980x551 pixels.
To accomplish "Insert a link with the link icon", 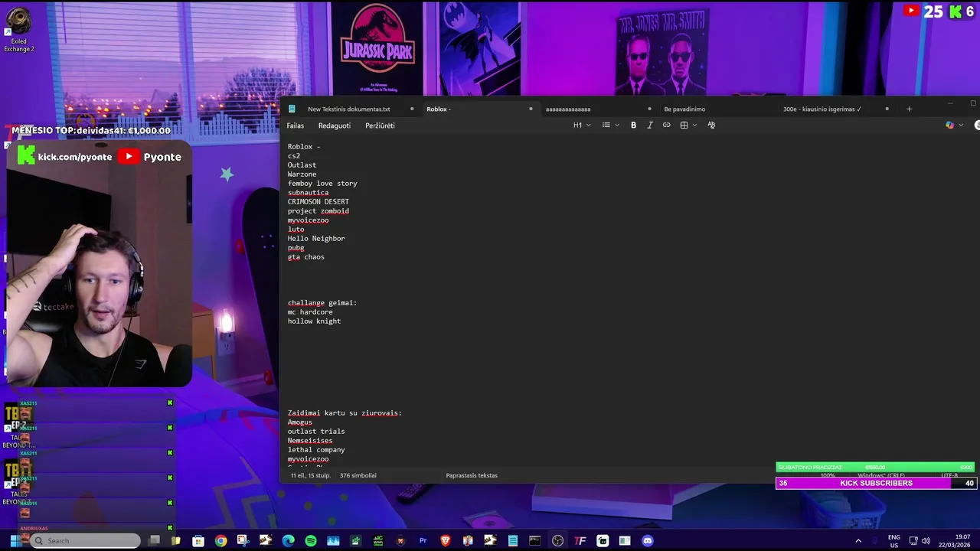I will point(666,126).
